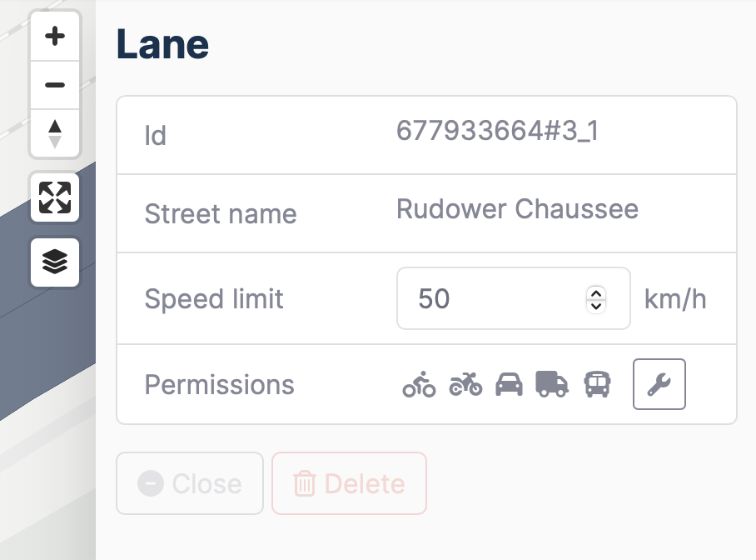Click the Lane panel heading
Viewport: 756px width, 560px height.
pos(162,45)
